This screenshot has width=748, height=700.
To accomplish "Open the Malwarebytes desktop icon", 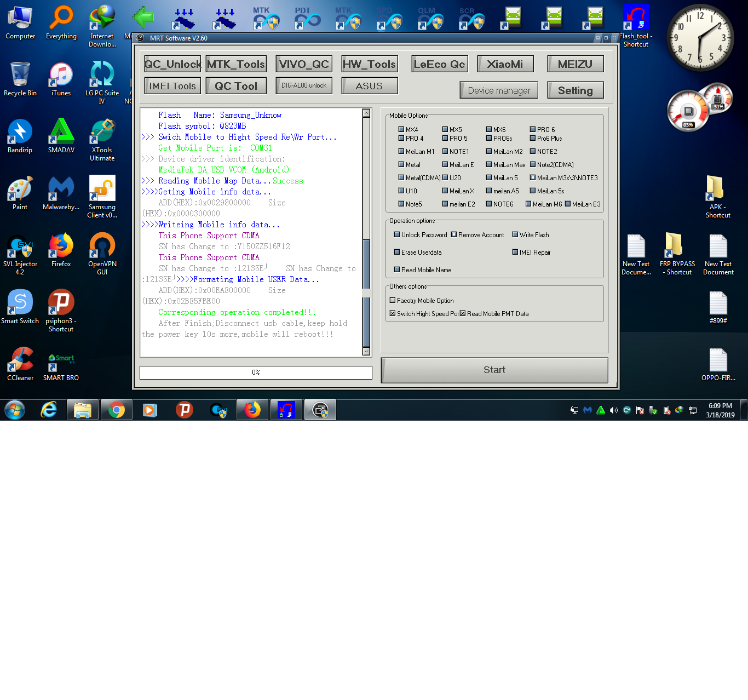I will point(61,193).
